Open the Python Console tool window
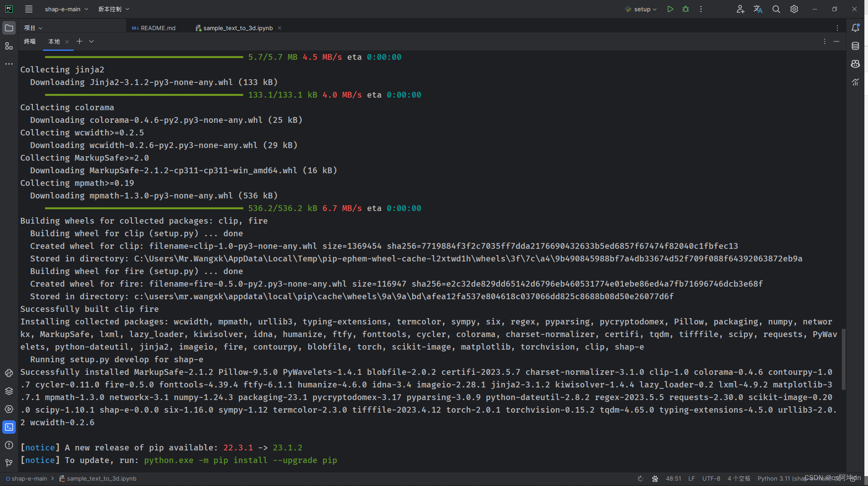This screenshot has height=486, width=868. coord(9,373)
